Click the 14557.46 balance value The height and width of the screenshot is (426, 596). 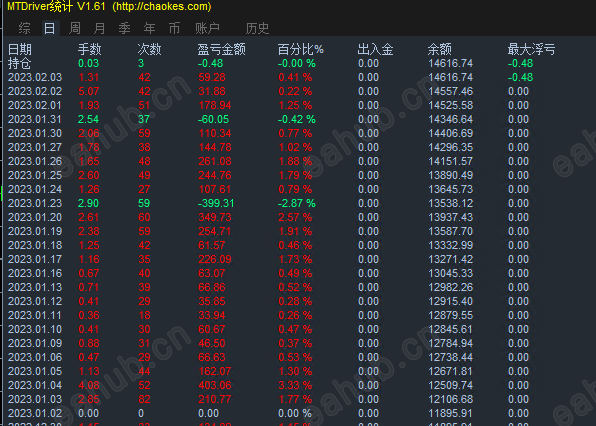click(x=451, y=92)
